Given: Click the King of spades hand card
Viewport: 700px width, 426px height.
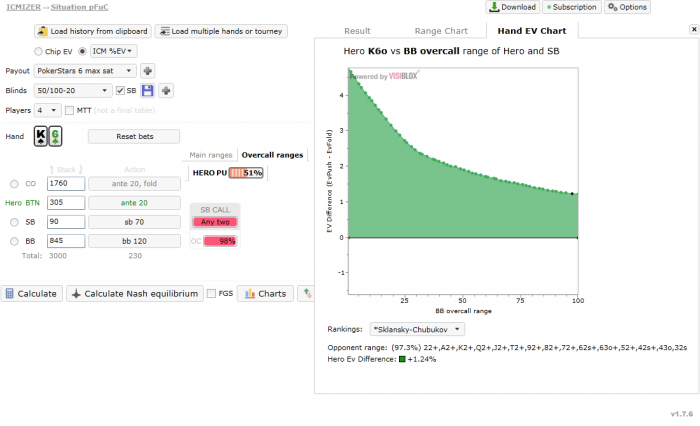Looking at the screenshot, I should point(41,136).
